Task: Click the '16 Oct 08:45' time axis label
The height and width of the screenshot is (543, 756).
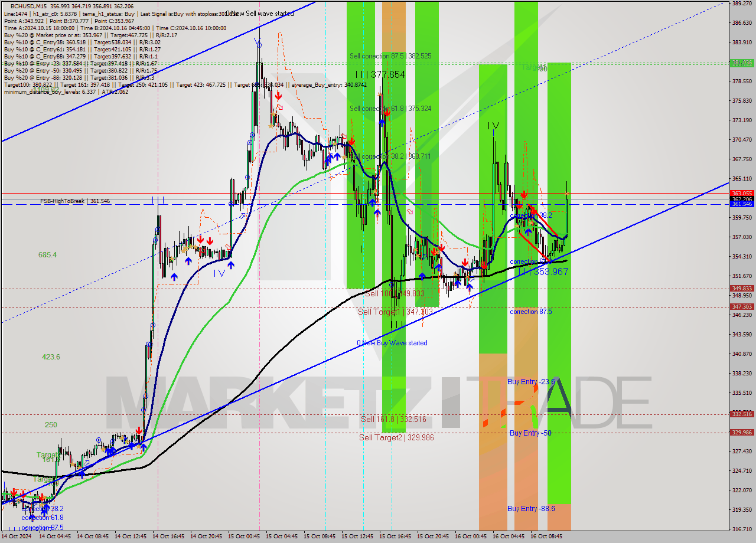Action: tap(546, 537)
